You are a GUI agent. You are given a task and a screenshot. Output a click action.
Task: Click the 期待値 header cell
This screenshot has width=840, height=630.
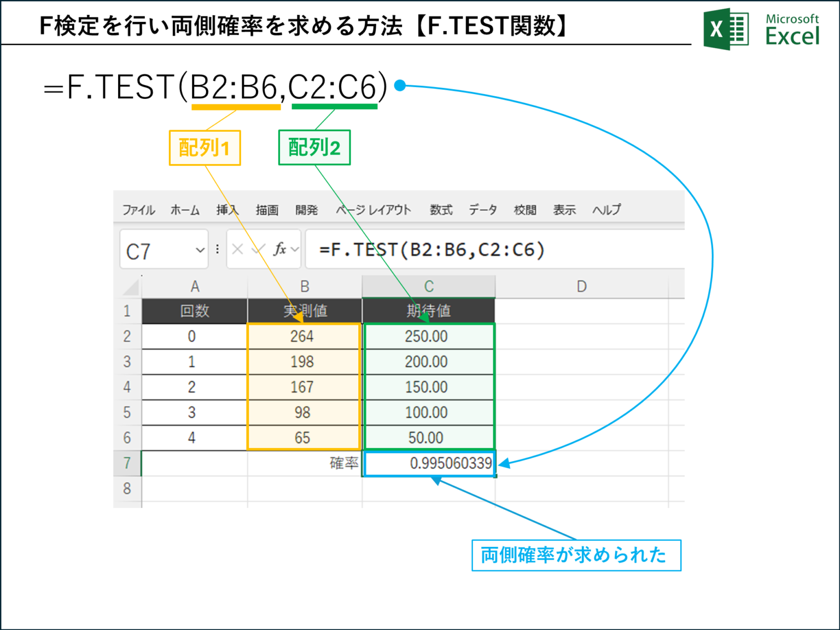click(x=429, y=311)
